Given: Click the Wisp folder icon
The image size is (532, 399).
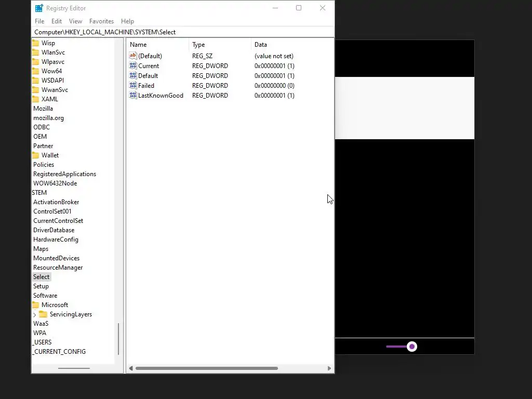Looking at the screenshot, I should tap(36, 43).
